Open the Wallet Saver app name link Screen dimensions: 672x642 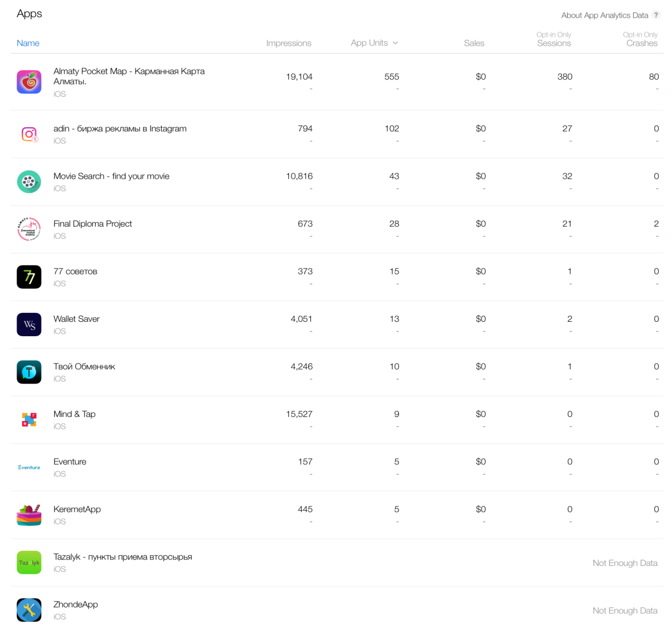[76, 319]
